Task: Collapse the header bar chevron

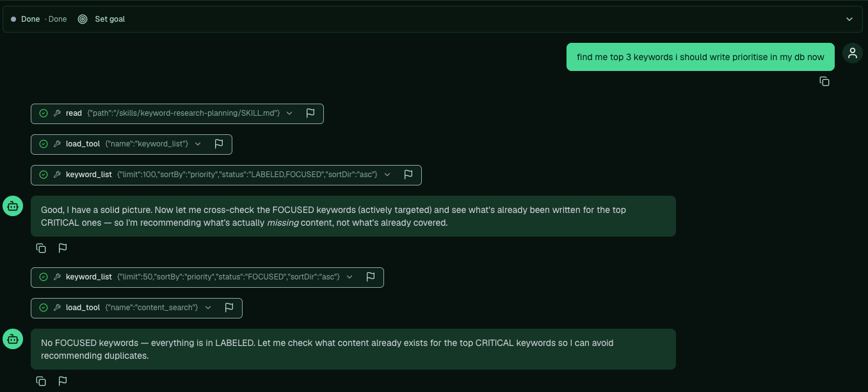Action: click(x=849, y=19)
